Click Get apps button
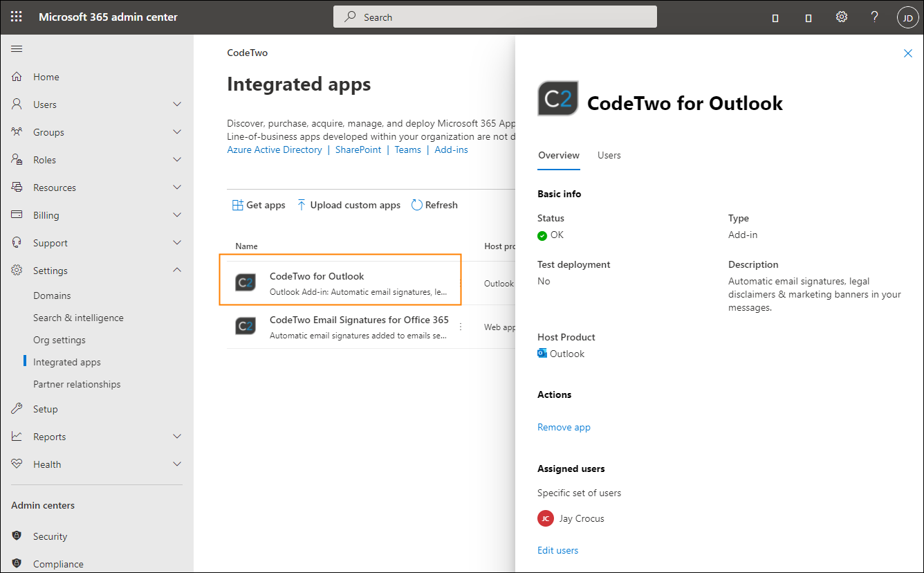The height and width of the screenshot is (573, 924). [259, 205]
